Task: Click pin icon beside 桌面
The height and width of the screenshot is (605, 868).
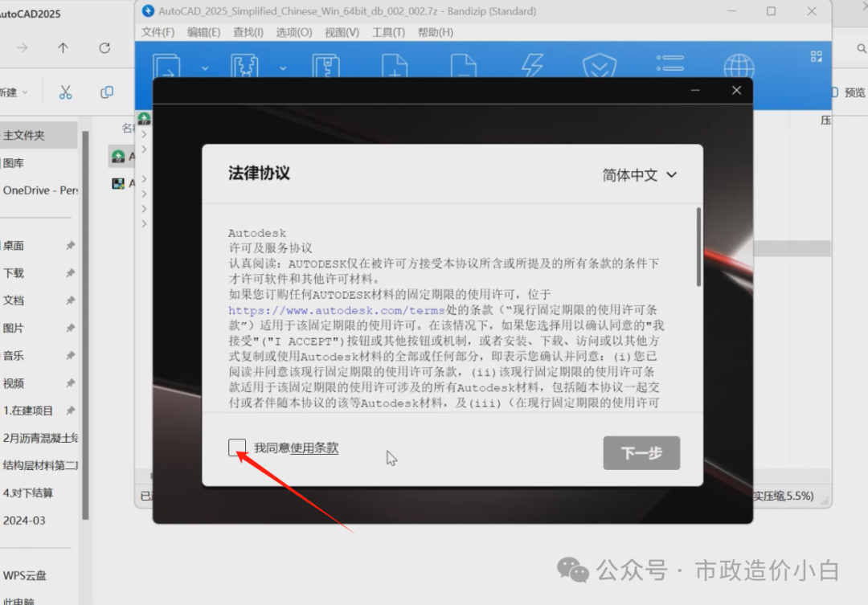Action: tap(70, 245)
